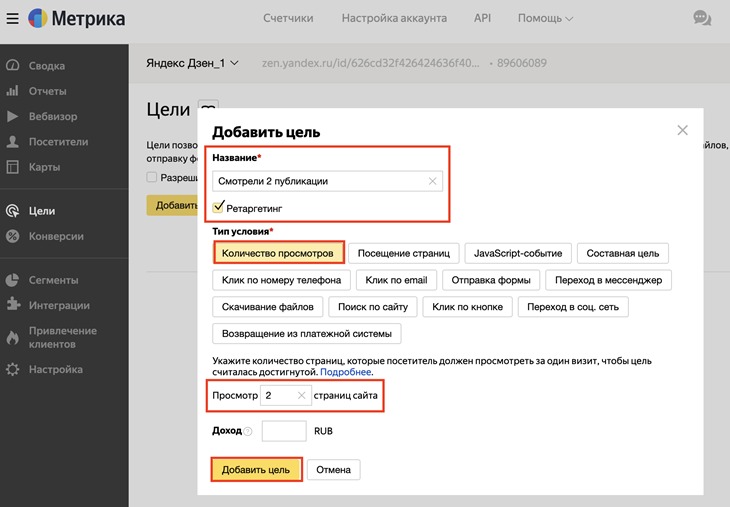Select Клик по email condition type

point(396,280)
